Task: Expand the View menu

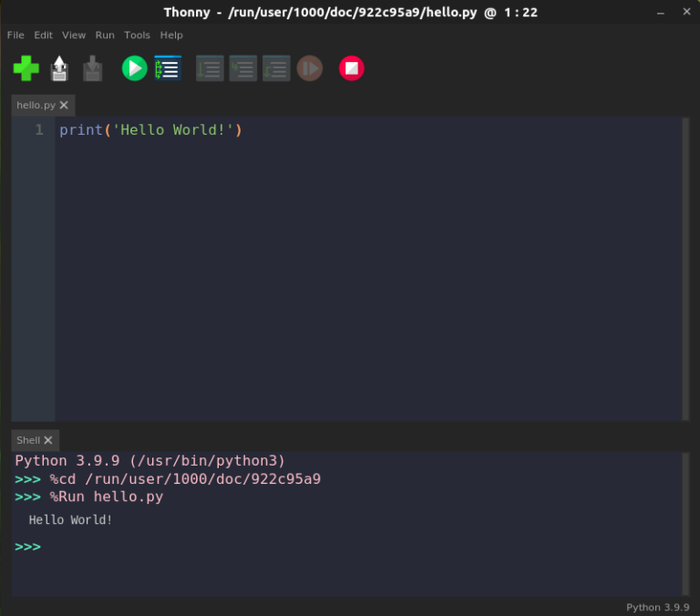Action: [74, 35]
